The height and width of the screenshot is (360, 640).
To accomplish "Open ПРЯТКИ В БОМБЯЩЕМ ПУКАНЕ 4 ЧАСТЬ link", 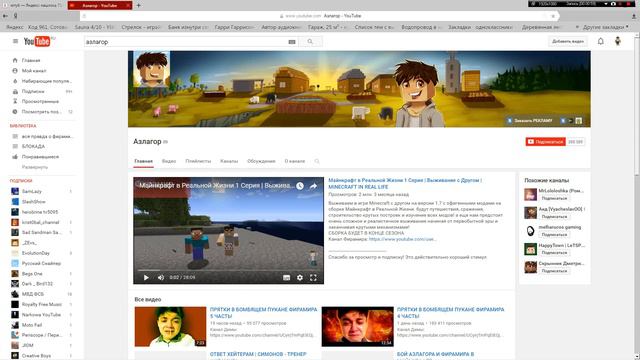I will [450, 313].
